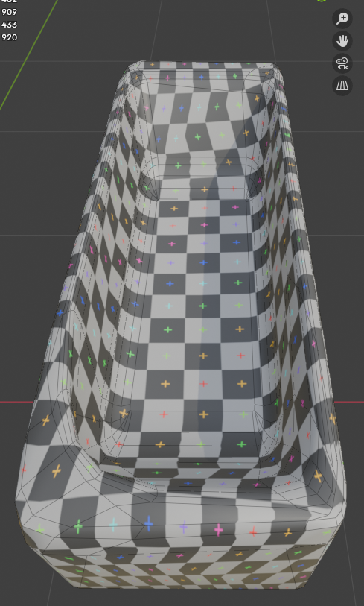This screenshot has height=606, width=364.
Task: Switch perspective/orthographic with the grid icon
Action: tap(342, 86)
